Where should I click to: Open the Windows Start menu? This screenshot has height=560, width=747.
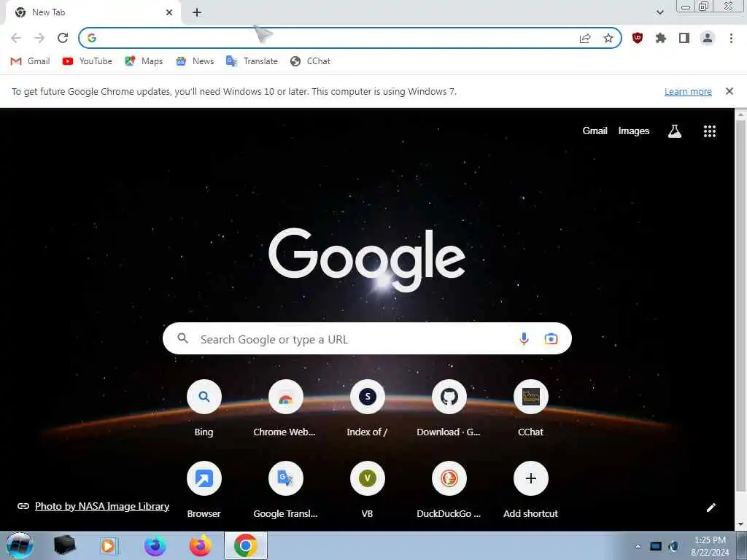point(20,545)
